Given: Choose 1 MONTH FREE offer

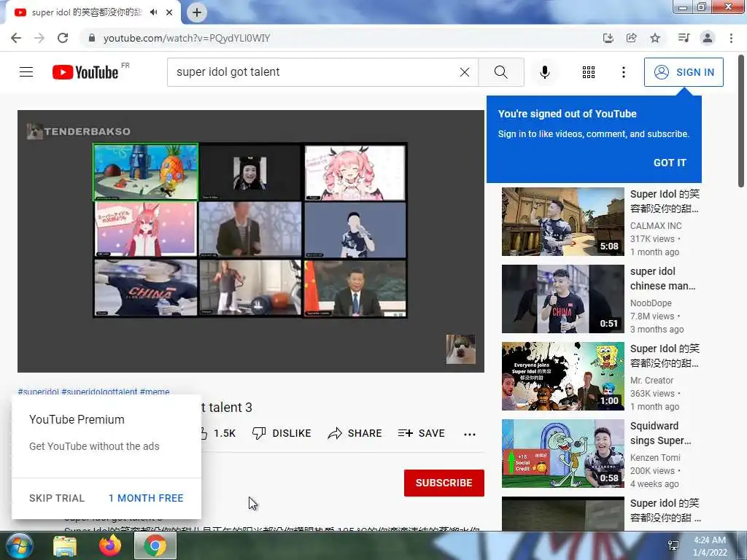Looking at the screenshot, I should pyautogui.click(x=146, y=498).
